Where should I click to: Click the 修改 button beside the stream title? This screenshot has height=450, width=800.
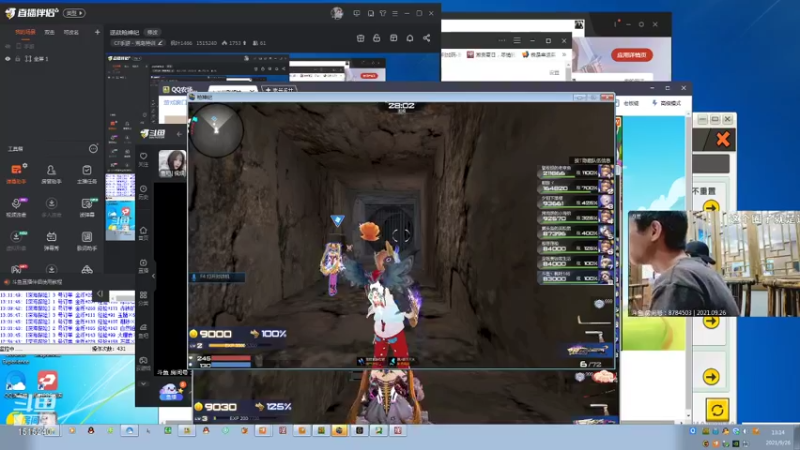pyautogui.click(x=152, y=32)
